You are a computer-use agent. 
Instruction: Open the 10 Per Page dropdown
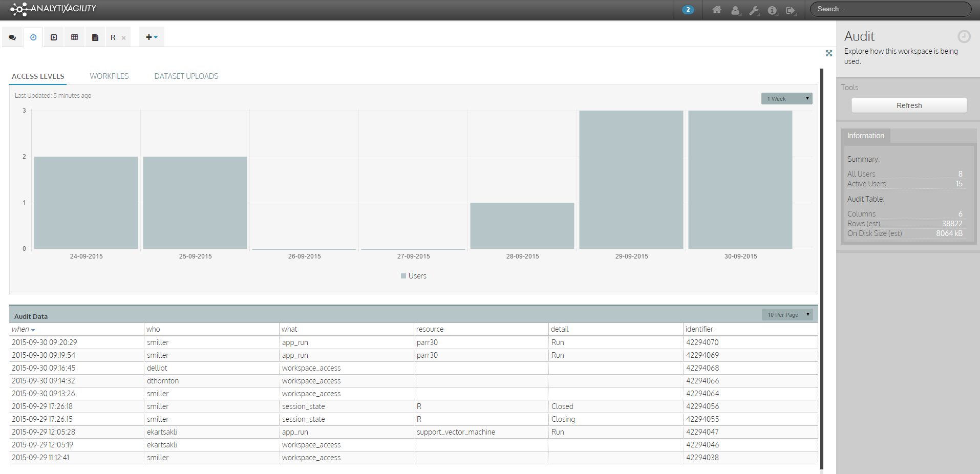[787, 315]
